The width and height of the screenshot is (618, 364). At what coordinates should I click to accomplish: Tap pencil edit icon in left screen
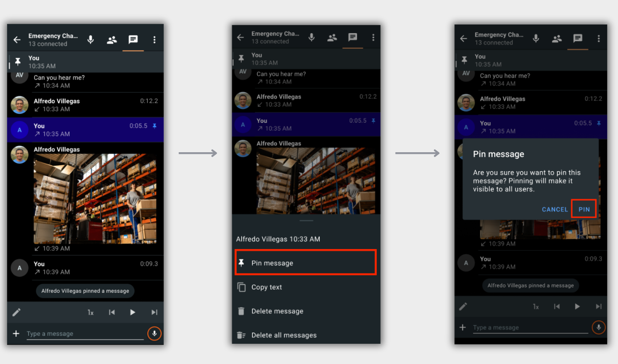17,312
